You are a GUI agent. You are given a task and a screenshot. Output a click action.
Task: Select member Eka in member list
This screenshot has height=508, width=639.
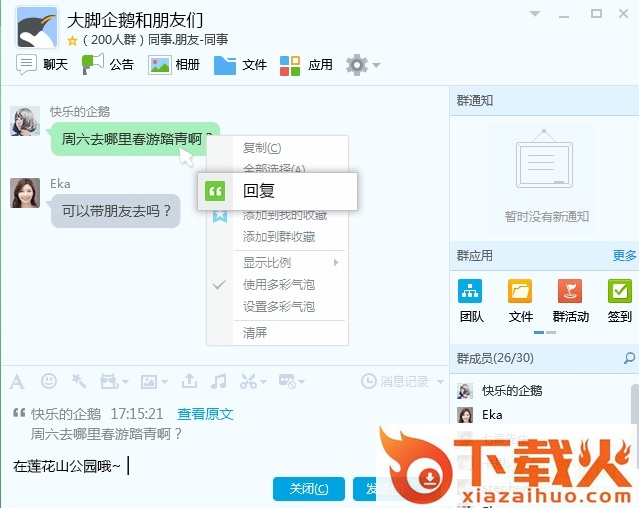click(x=492, y=415)
